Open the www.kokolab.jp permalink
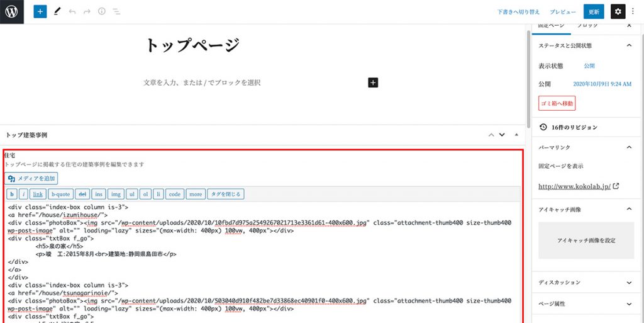The image size is (644, 323). [575, 186]
